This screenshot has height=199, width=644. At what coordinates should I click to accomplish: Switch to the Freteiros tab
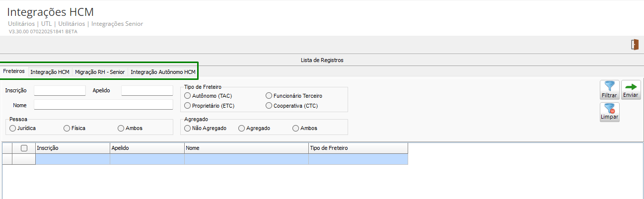pyautogui.click(x=14, y=71)
